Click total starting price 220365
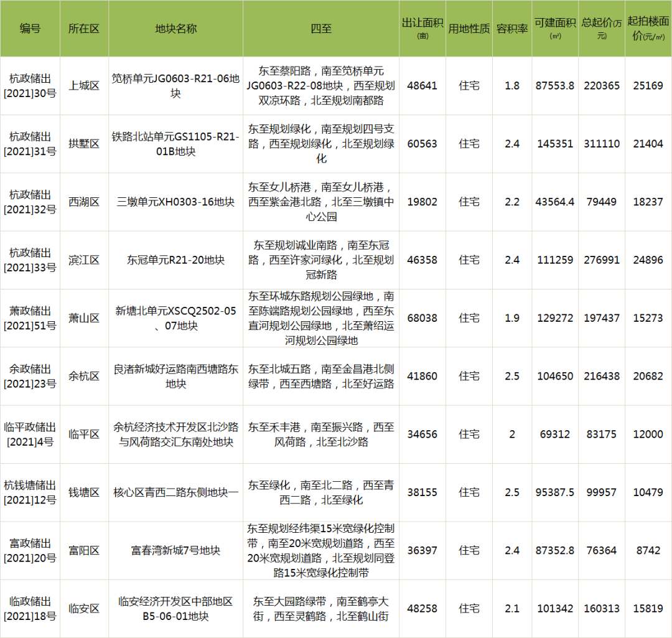Screen dimensions: 672x638 click(x=602, y=86)
